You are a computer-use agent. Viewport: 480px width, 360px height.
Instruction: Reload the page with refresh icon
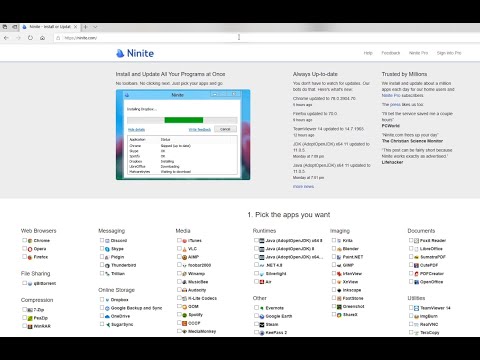[x=30, y=38]
